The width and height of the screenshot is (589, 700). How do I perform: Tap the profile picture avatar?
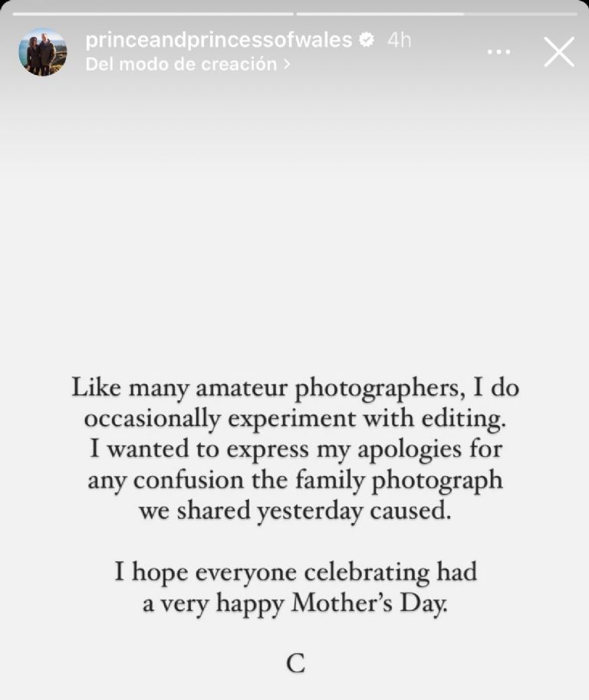tap(42, 52)
